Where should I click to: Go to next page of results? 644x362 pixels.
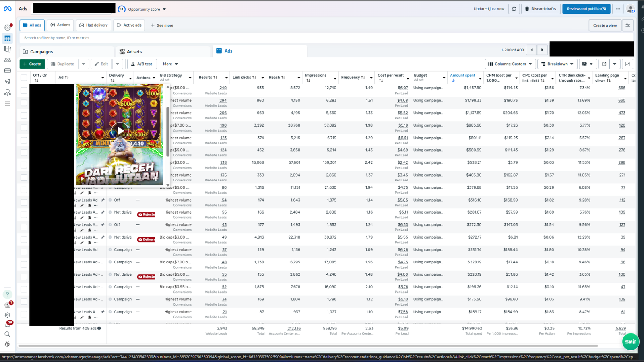click(x=542, y=50)
